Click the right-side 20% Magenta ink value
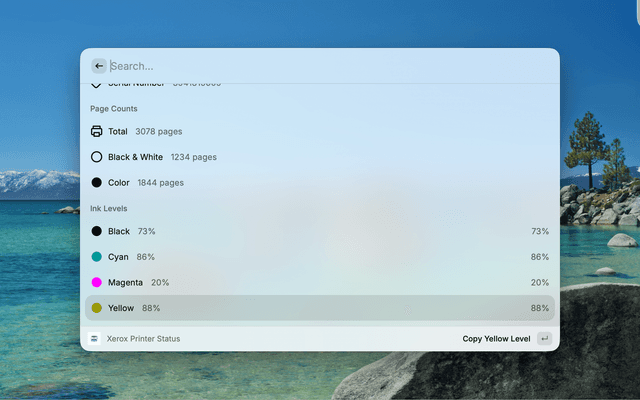The width and height of the screenshot is (640, 400). [x=540, y=283]
